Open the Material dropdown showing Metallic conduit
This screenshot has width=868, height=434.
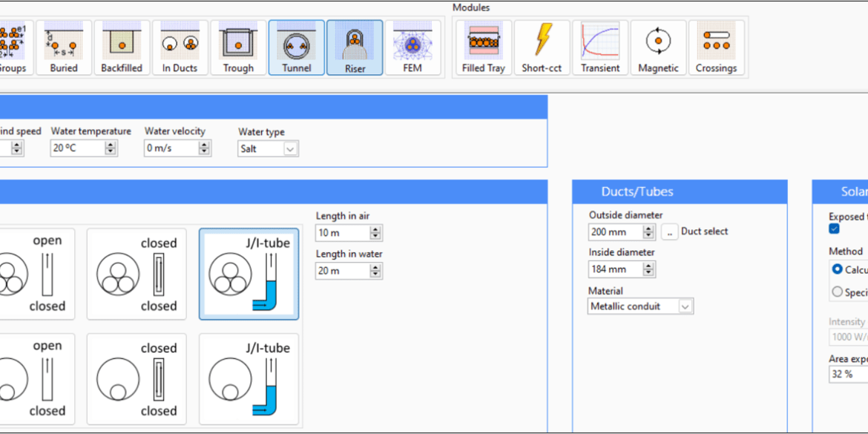coord(685,306)
